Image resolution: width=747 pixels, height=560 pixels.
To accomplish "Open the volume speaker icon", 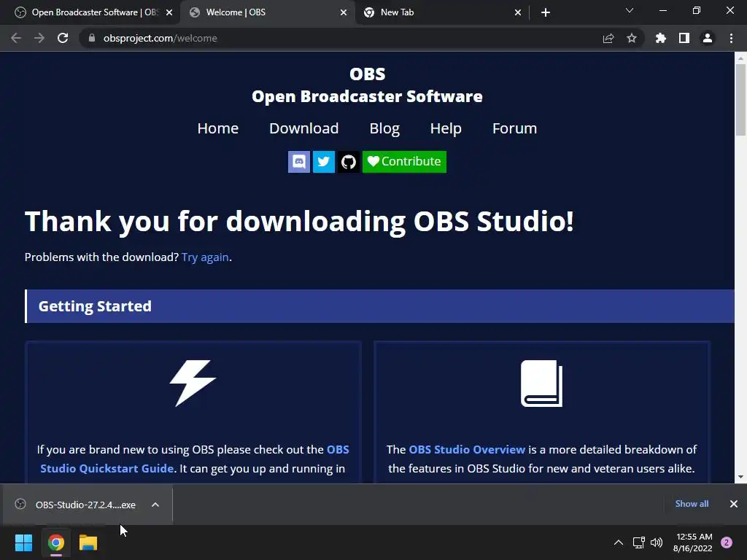I will coord(657,542).
